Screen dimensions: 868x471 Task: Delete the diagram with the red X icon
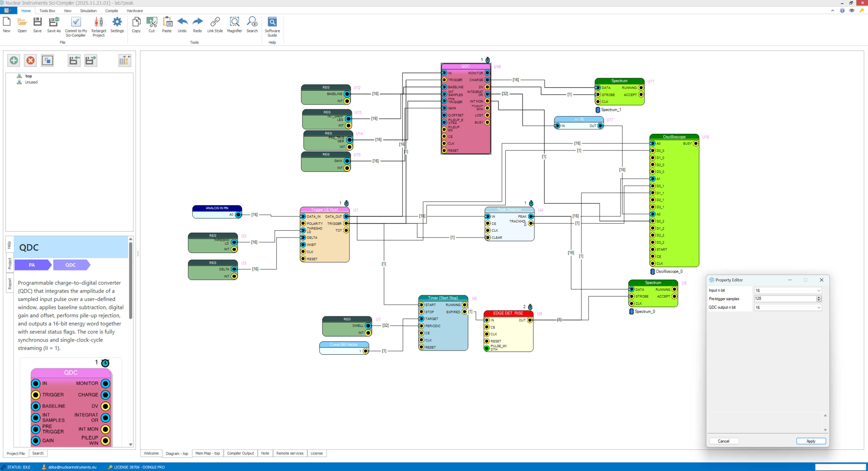pyautogui.click(x=30, y=60)
